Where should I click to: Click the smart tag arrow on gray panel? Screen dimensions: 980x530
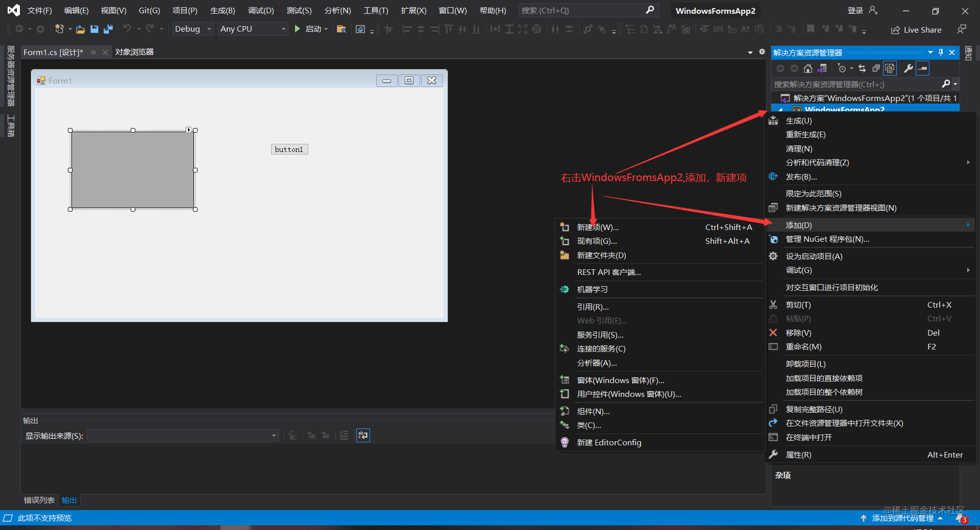pyautogui.click(x=189, y=130)
